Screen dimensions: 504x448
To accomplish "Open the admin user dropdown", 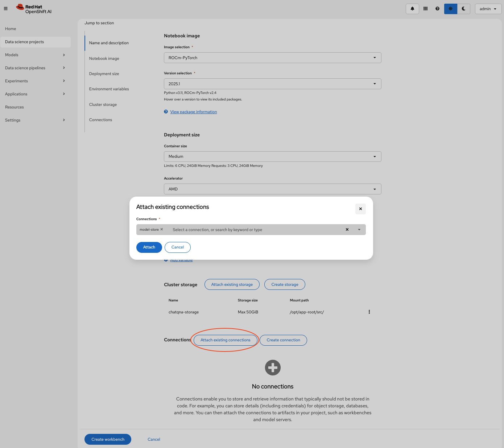I will pyautogui.click(x=488, y=9).
